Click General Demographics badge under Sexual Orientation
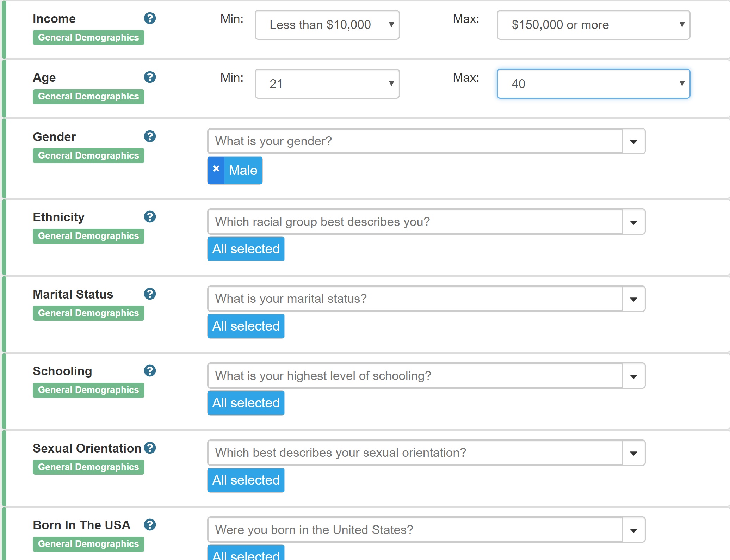Viewport: 730px width, 560px height. point(88,467)
